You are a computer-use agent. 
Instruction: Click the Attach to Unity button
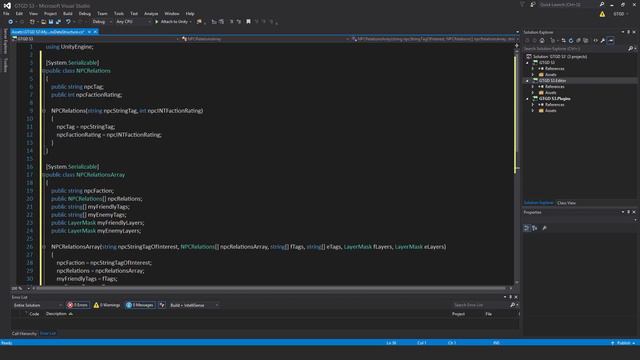(x=173, y=22)
